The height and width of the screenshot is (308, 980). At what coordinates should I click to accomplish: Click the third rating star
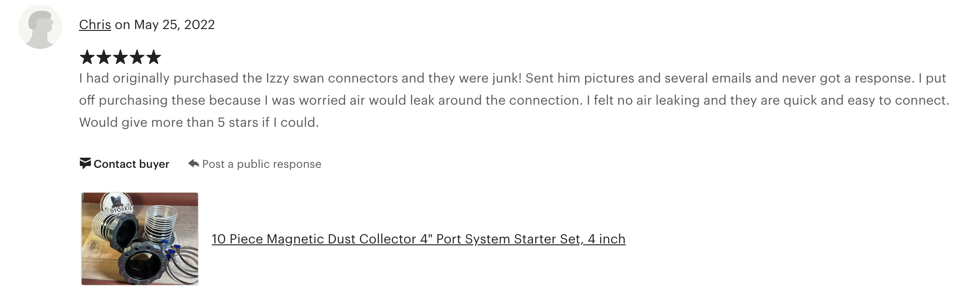[x=120, y=57]
